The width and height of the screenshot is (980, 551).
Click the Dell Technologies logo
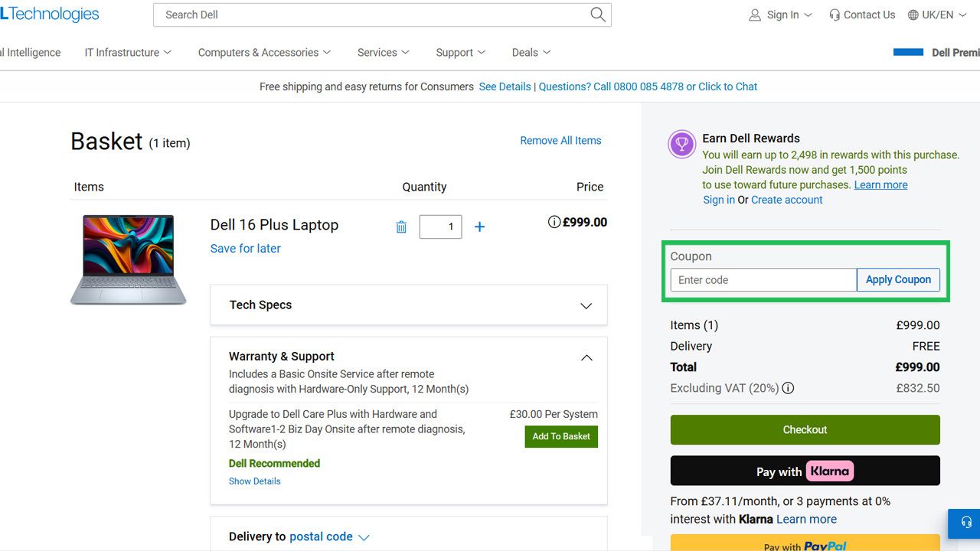(49, 14)
